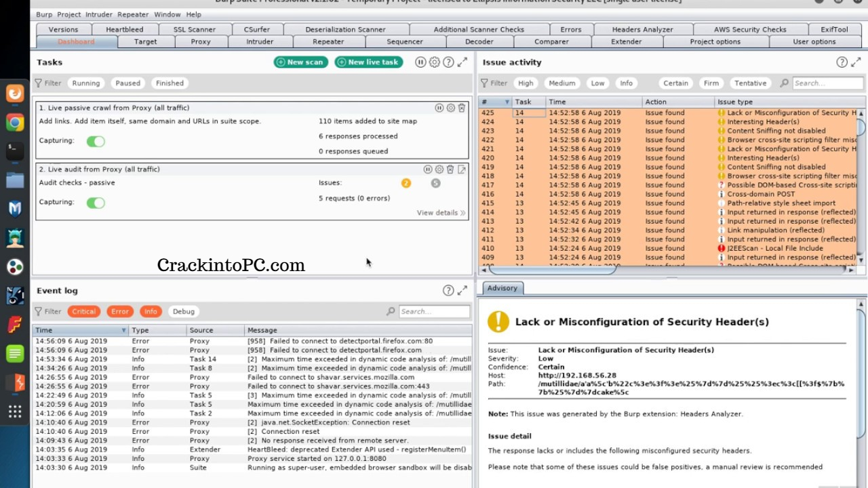Viewport: 868px width, 488px height.
Task: Click the Tasks filter funnel icon
Action: [x=39, y=83]
